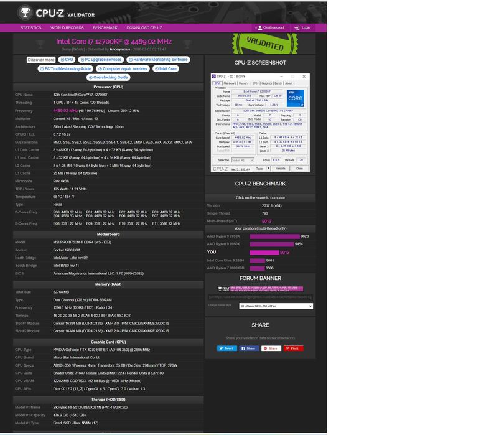Screen dimensions: 504x435
Task: Click the Motherboard section header
Action: coord(108,235)
